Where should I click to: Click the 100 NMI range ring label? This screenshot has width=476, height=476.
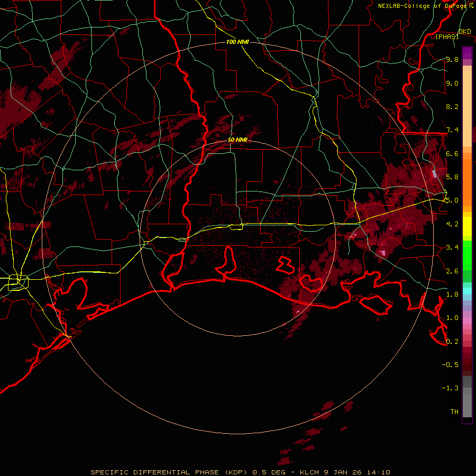click(237, 42)
